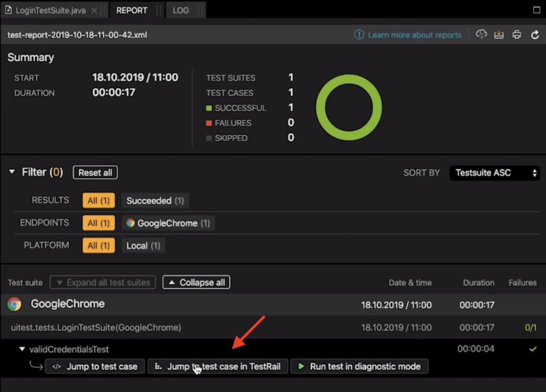The width and height of the screenshot is (546, 392).
Task: Open the LOG tab
Action: 181,11
